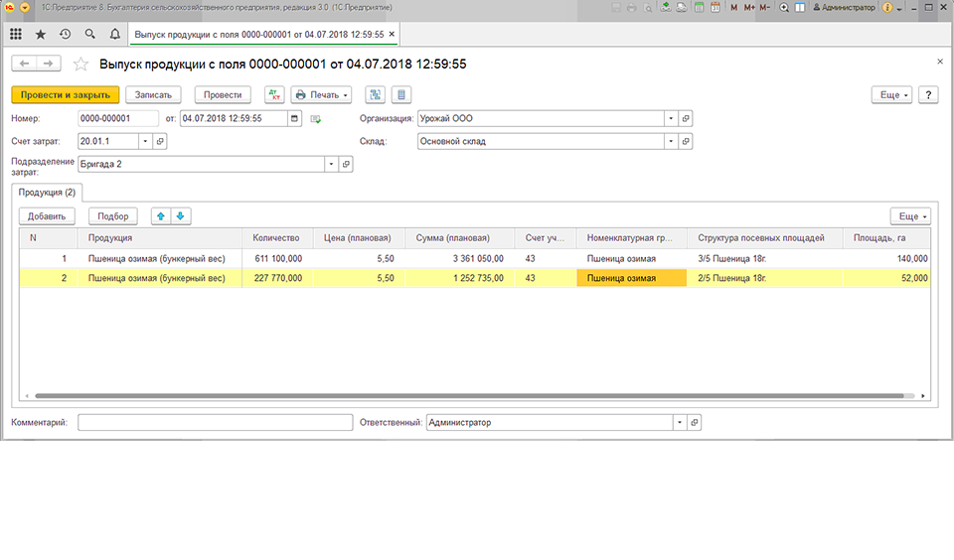Select the Продукция (2) tab

pos(47,193)
